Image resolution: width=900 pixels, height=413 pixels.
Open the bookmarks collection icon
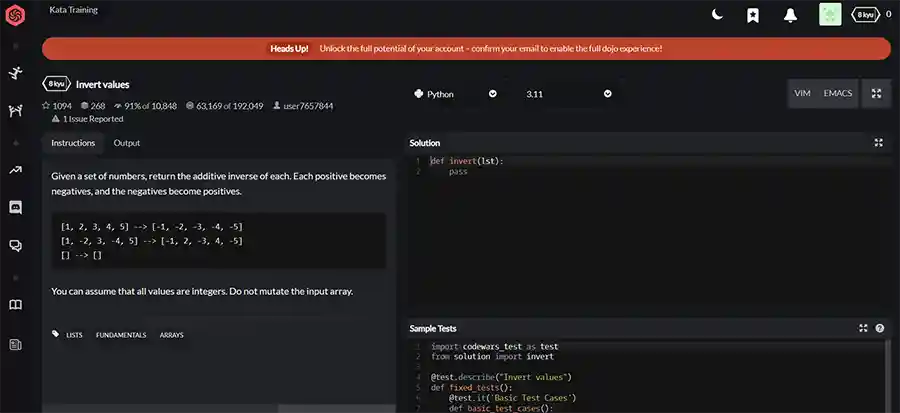pyautogui.click(x=752, y=15)
